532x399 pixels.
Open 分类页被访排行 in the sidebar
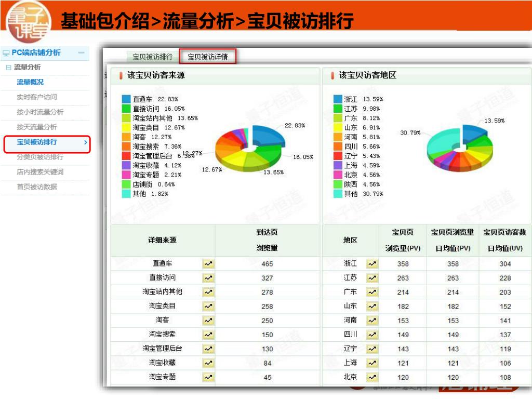pyautogui.click(x=40, y=157)
